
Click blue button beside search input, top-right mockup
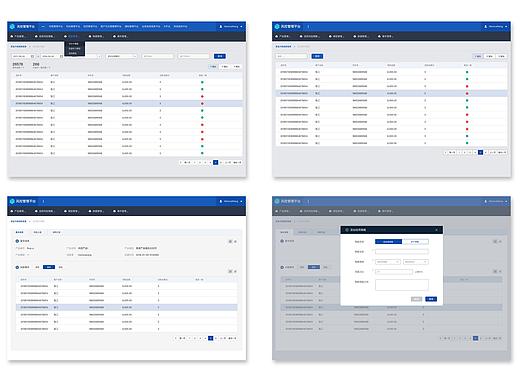click(x=317, y=56)
